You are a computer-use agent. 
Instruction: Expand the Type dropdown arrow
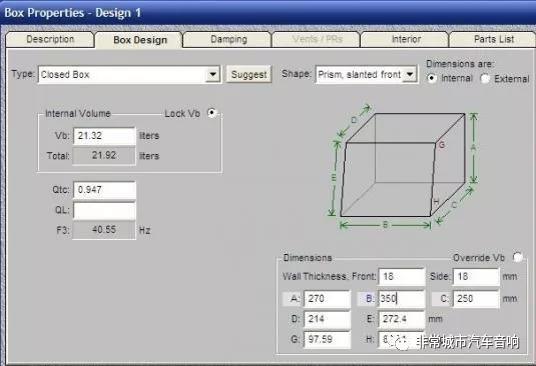tap(212, 74)
